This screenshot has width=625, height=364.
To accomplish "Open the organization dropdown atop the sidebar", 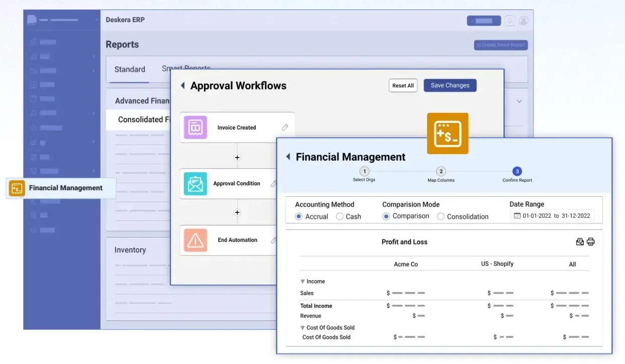I will pos(96,20).
